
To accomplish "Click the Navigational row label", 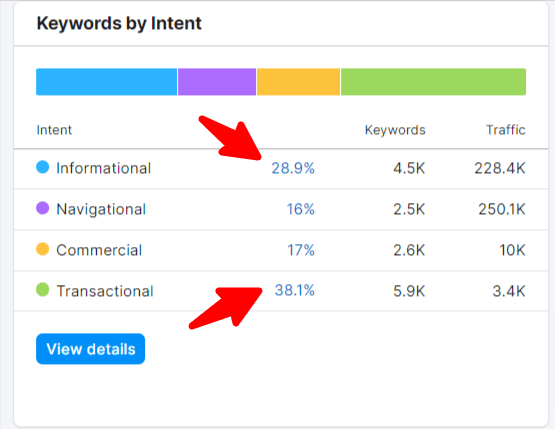I will [101, 209].
